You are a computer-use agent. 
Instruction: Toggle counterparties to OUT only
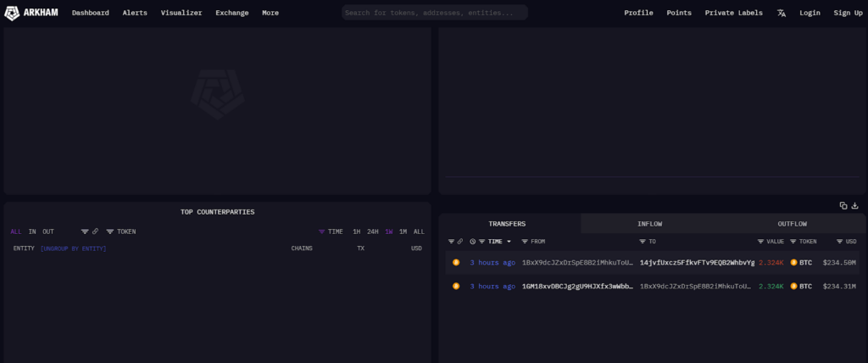click(48, 232)
